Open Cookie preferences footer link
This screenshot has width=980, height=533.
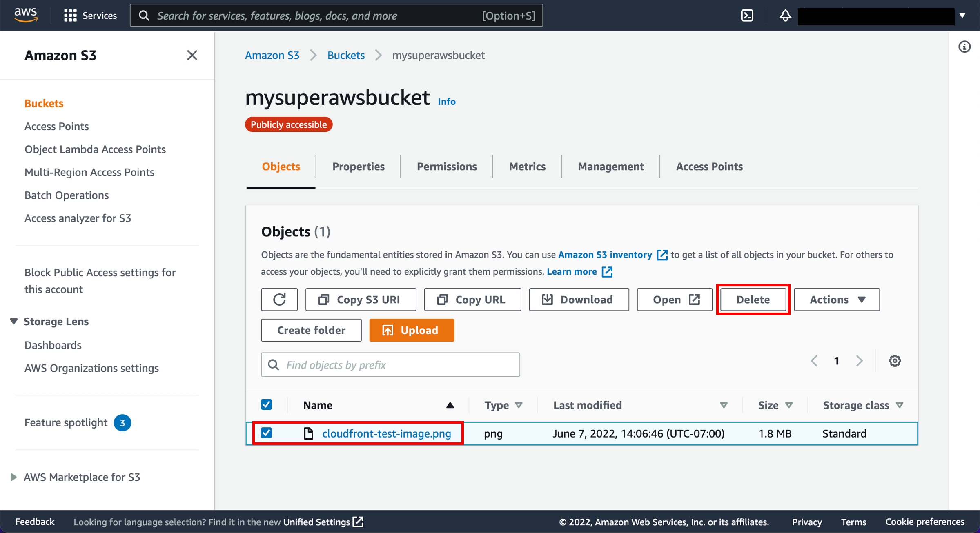coord(924,522)
